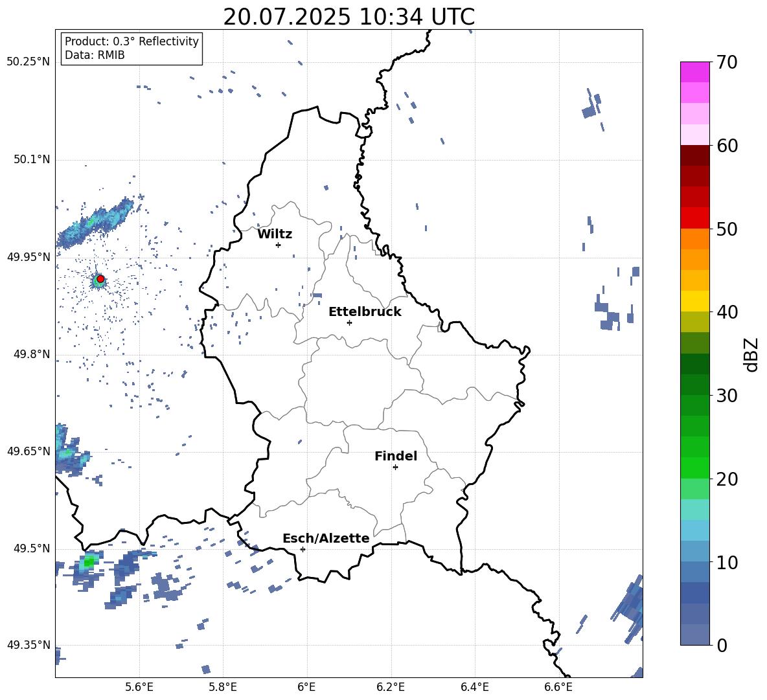Click the dBZ colorbar label
767x700 pixels.
tap(751, 354)
